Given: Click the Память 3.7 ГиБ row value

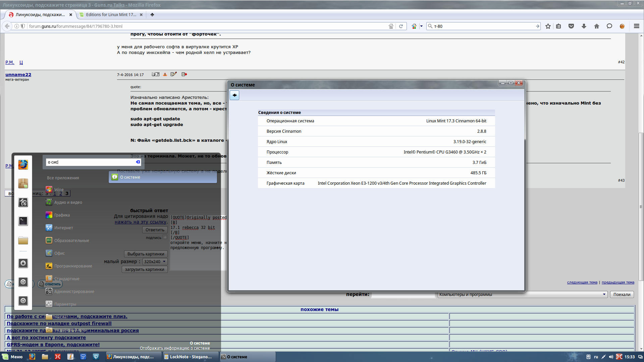Looking at the screenshot, I should 479,163.
